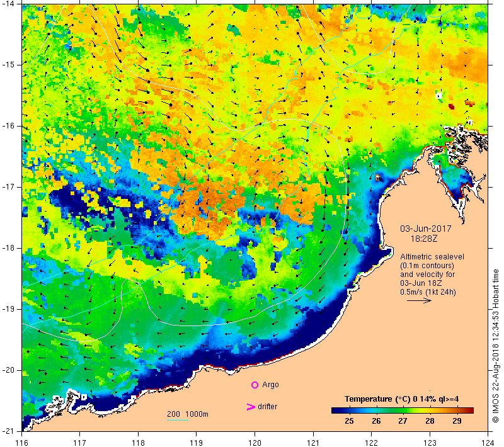This screenshot has width=504, height=447.
Task: Click the '(0.1m contours)' caption line
Action: tap(427, 266)
